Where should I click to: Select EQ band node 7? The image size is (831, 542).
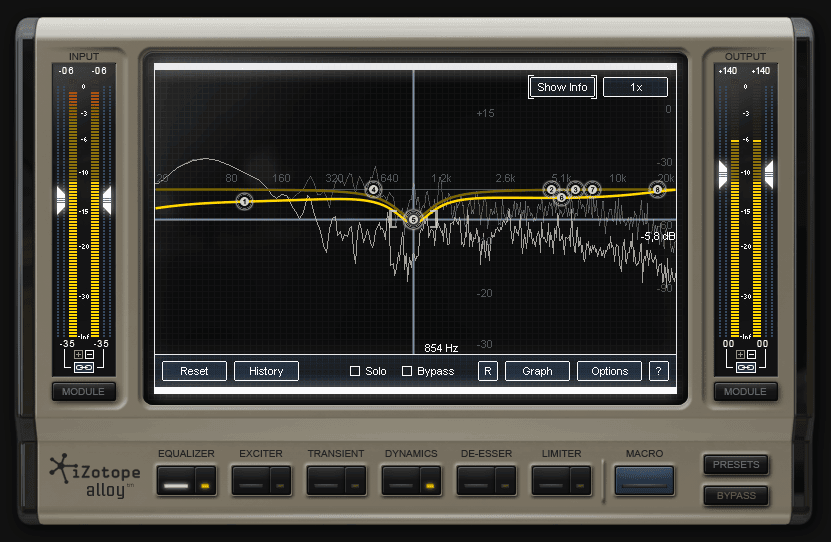click(593, 189)
